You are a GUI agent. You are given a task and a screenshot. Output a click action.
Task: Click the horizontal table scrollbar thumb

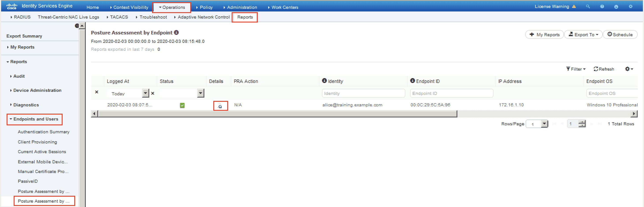277,114
